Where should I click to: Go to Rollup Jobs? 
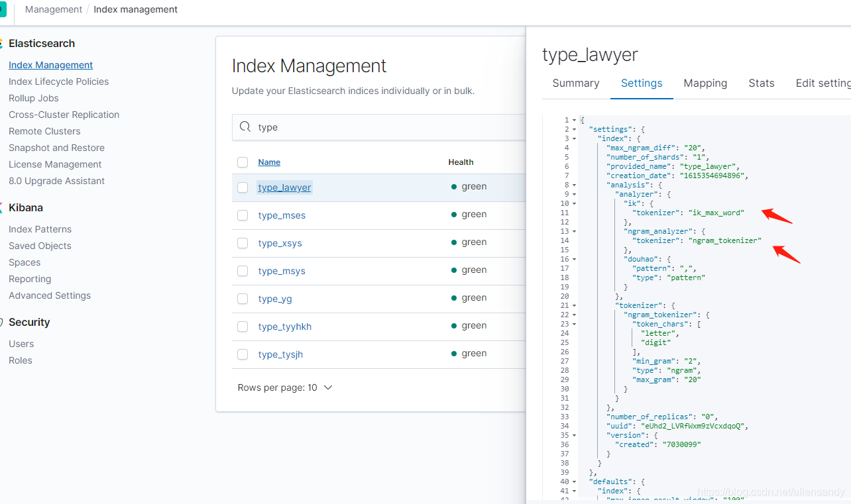pos(34,98)
